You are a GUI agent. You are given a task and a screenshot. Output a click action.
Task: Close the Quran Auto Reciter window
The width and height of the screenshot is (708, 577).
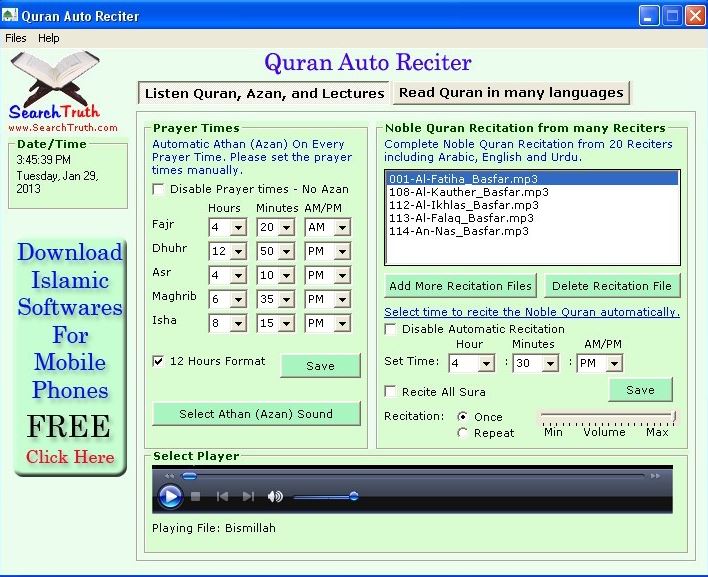pyautogui.click(x=695, y=16)
